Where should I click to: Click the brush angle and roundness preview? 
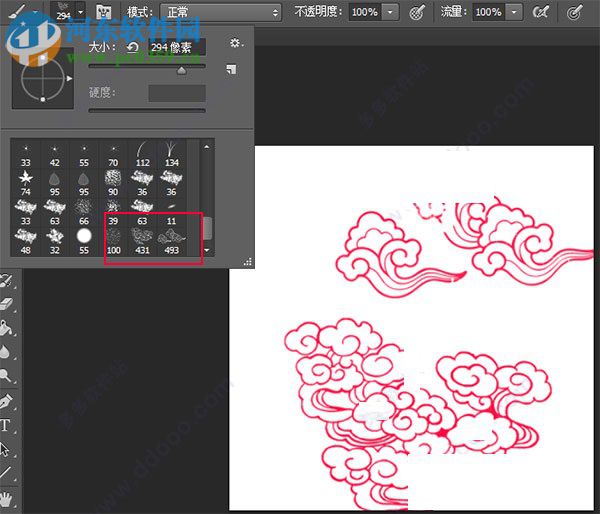[43, 79]
